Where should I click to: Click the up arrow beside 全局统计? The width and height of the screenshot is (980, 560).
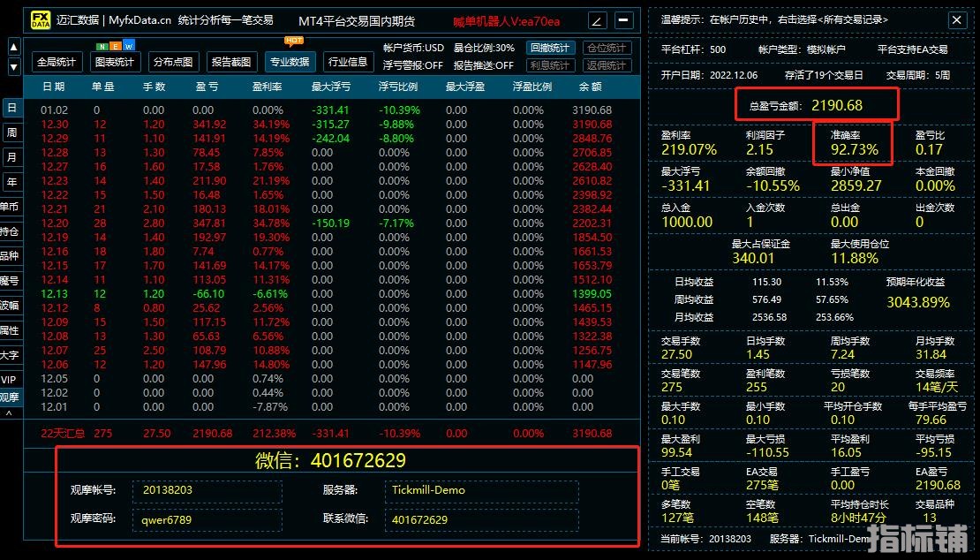(x=14, y=48)
